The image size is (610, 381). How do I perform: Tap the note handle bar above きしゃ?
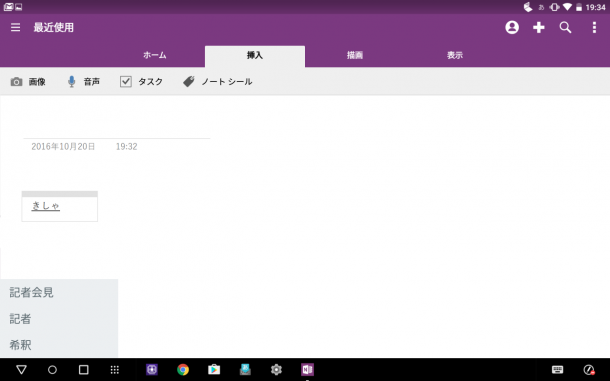[x=60, y=194]
